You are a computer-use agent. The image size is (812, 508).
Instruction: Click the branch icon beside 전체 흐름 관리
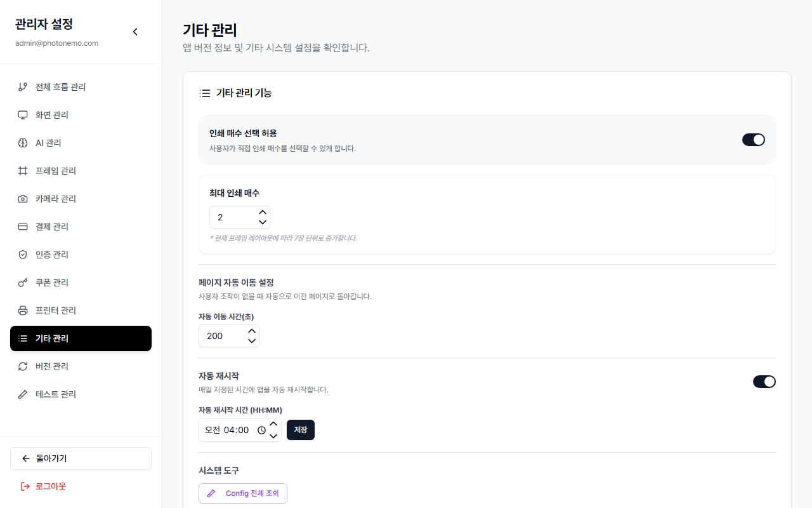coord(23,87)
